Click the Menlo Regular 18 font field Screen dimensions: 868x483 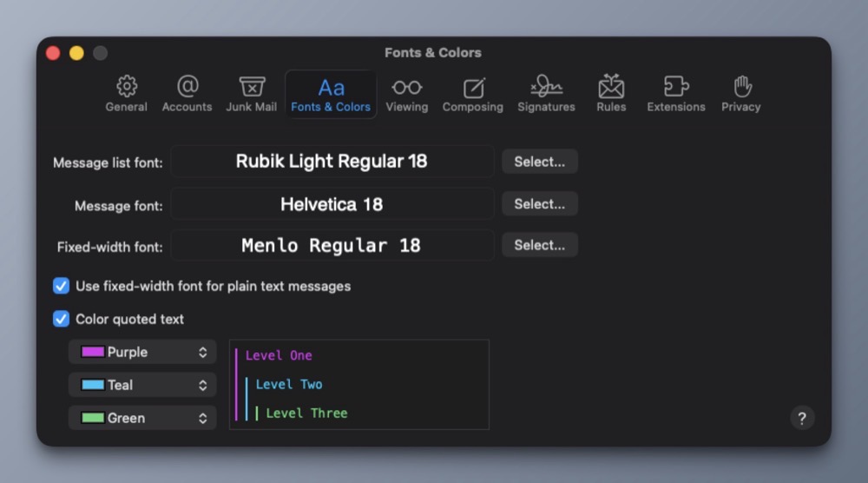click(332, 245)
